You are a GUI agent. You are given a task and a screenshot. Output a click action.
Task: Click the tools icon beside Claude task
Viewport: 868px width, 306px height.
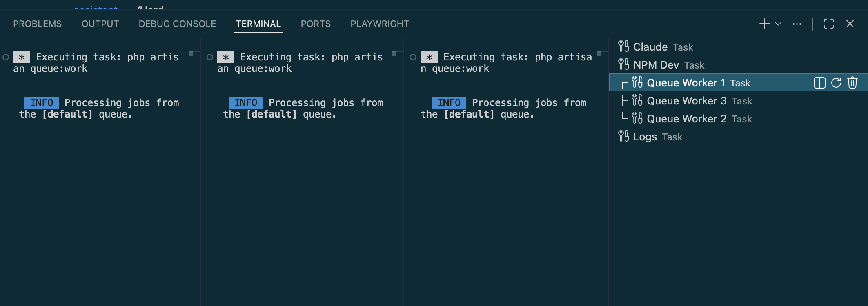(623, 47)
